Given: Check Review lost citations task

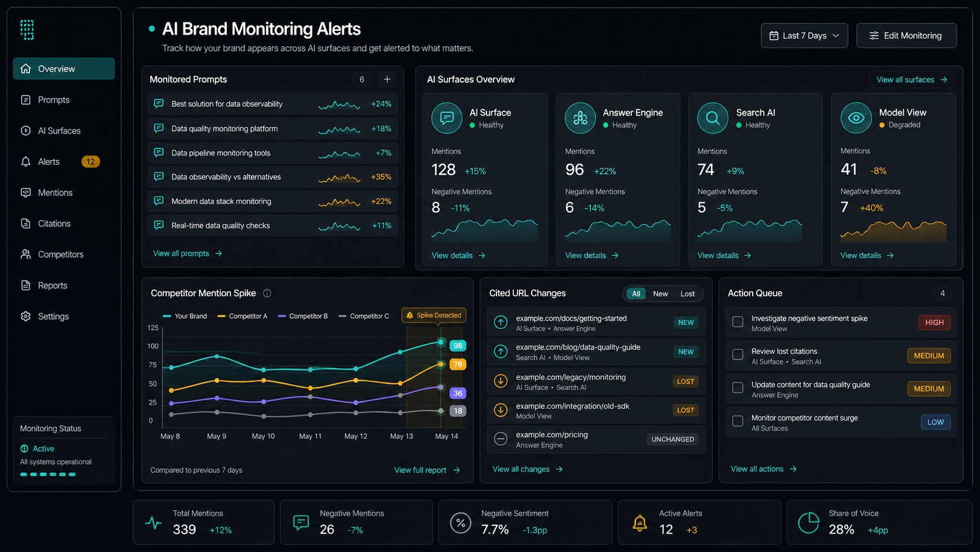Looking at the screenshot, I should click(738, 355).
